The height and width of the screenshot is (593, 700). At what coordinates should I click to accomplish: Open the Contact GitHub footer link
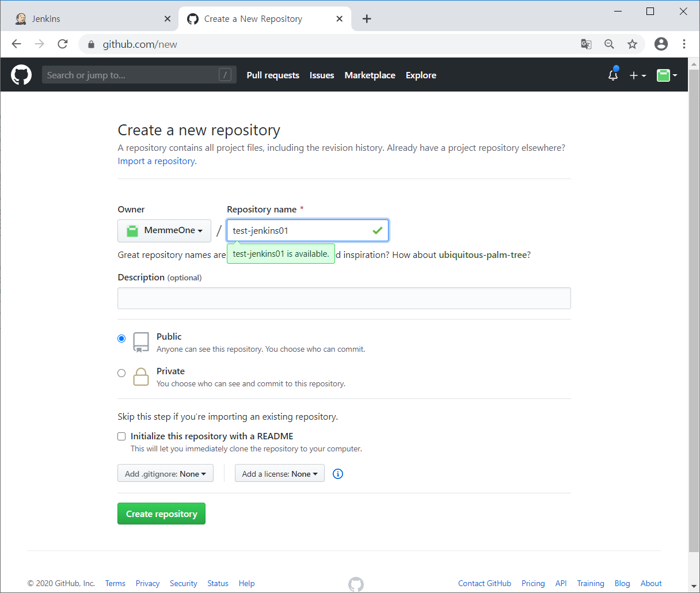click(x=485, y=583)
